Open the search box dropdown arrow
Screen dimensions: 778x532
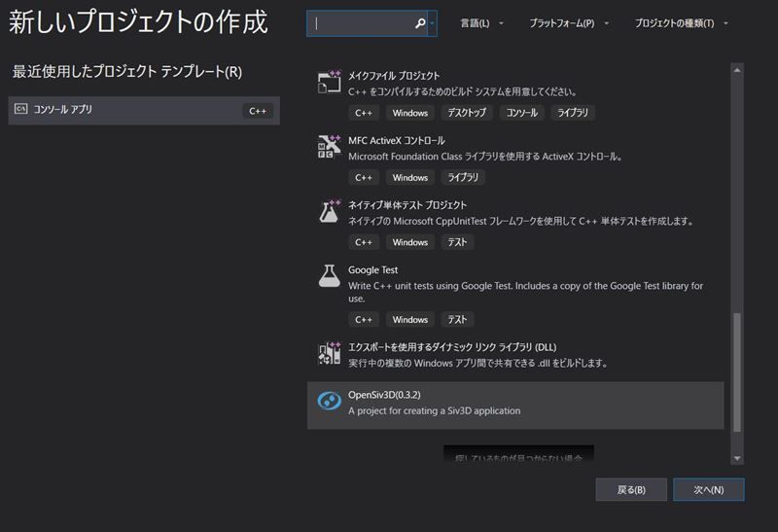433,23
